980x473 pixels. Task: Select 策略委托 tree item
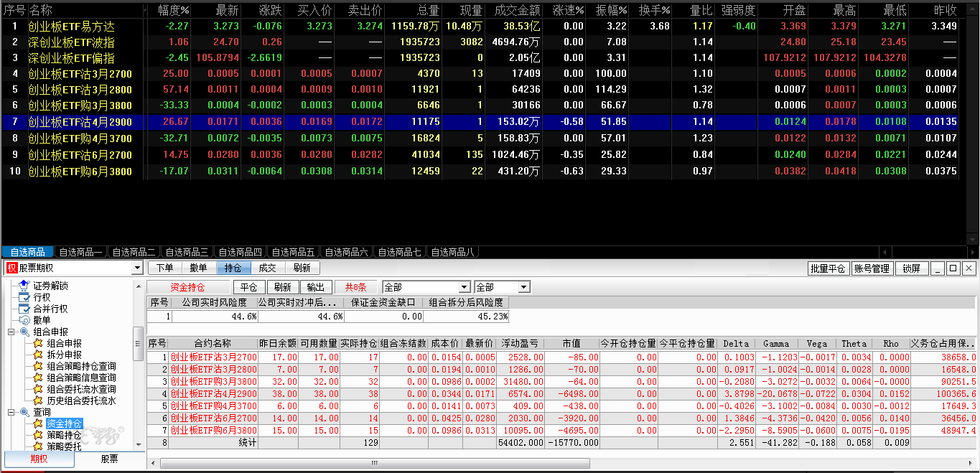point(65,446)
